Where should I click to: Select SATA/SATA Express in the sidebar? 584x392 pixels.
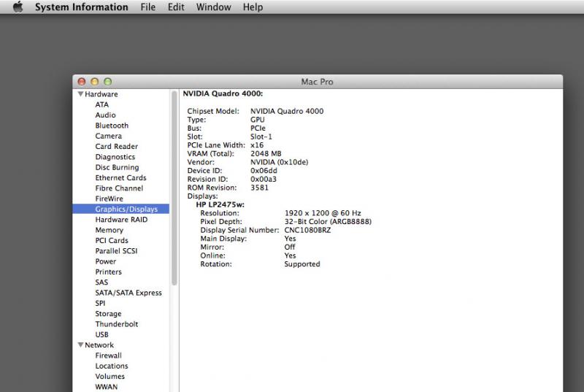tap(128, 293)
